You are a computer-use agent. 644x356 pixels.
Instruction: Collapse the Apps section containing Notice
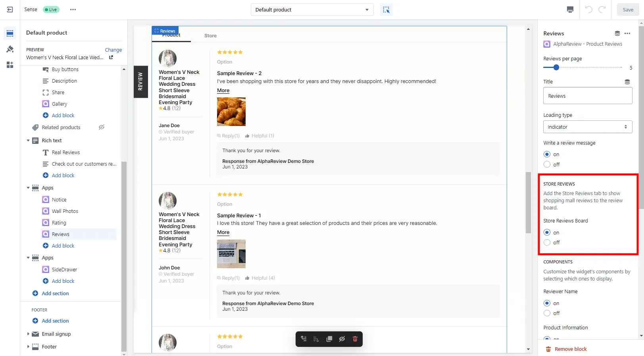point(28,188)
